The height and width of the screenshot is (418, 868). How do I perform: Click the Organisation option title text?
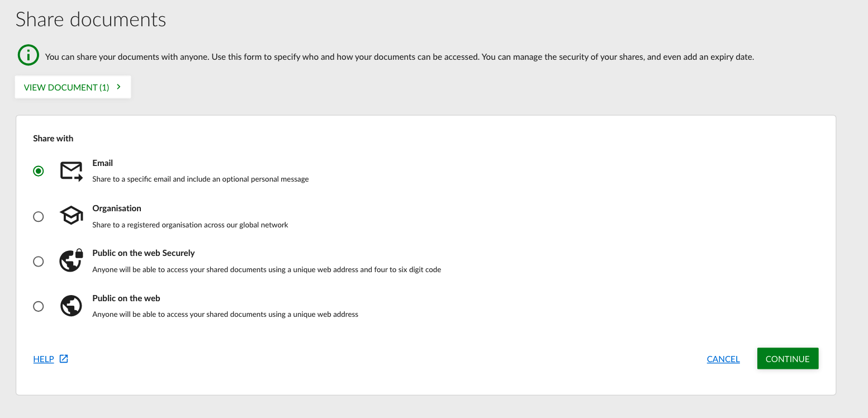point(117,208)
